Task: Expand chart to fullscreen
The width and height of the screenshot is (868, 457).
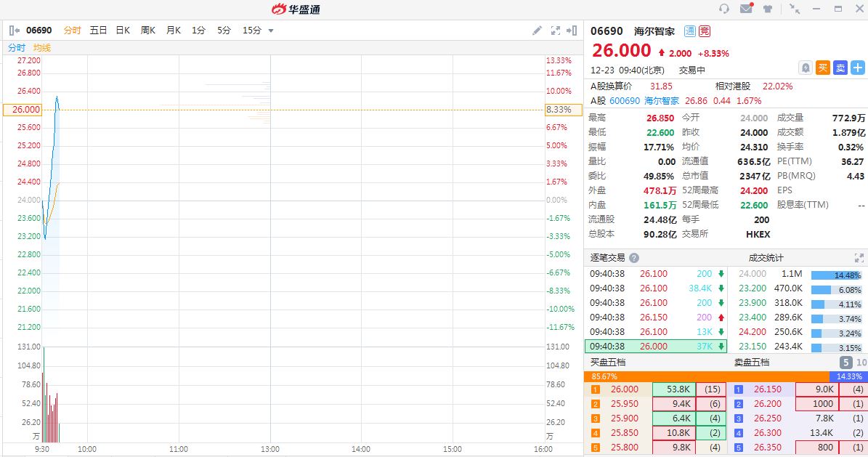Action: tap(556, 31)
